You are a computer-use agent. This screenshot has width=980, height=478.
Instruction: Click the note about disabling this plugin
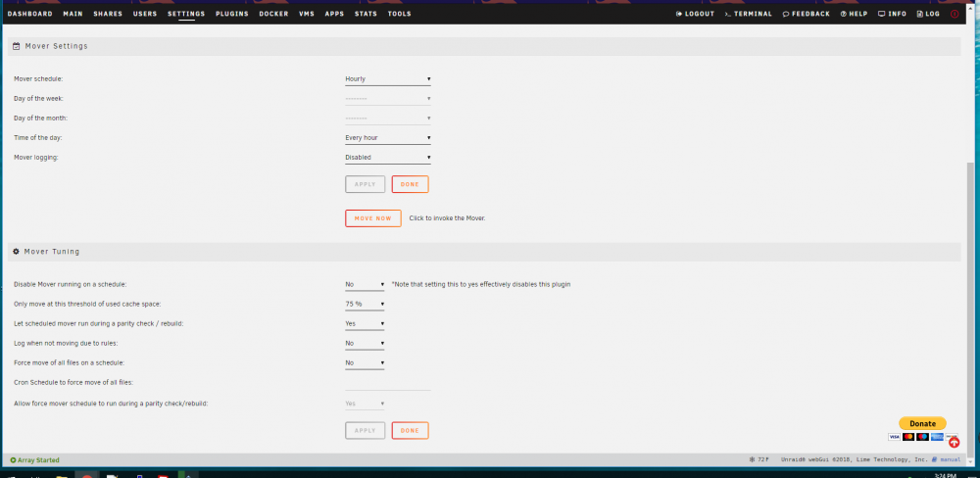(x=480, y=284)
